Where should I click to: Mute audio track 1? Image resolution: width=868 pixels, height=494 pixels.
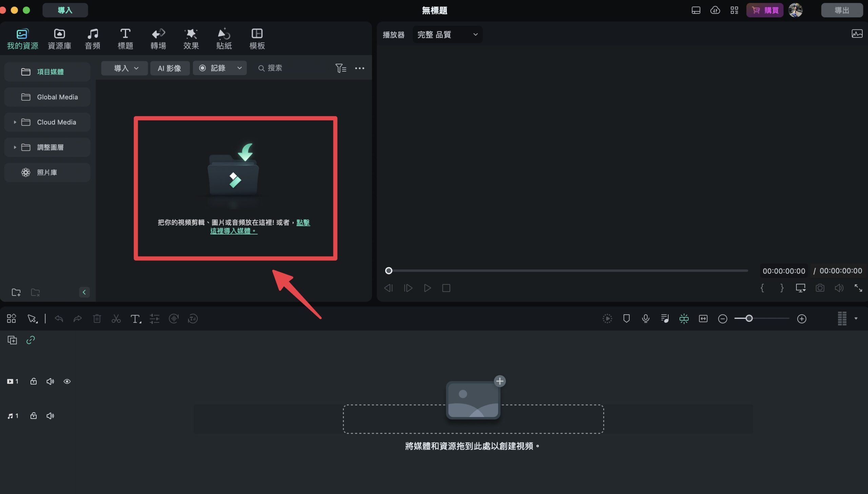coord(50,415)
